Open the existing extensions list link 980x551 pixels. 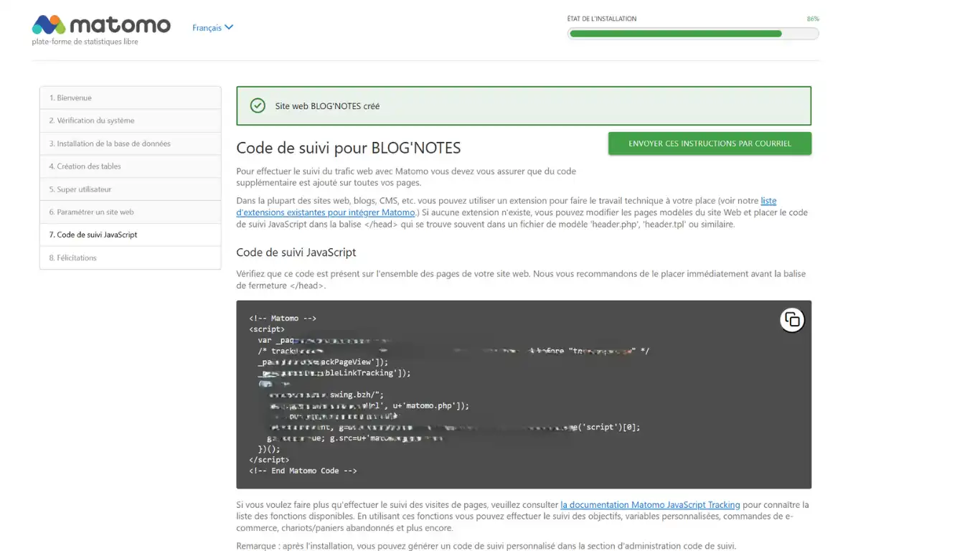[326, 212]
